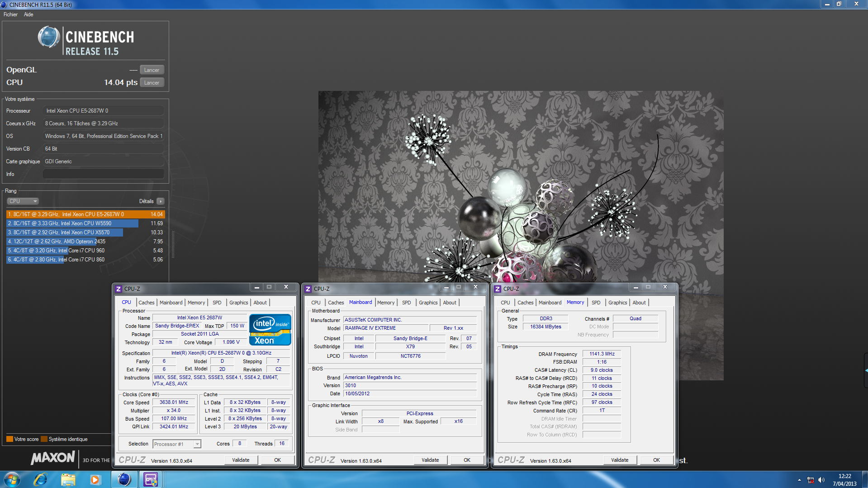Click OK in CPU tab window

pyautogui.click(x=277, y=460)
